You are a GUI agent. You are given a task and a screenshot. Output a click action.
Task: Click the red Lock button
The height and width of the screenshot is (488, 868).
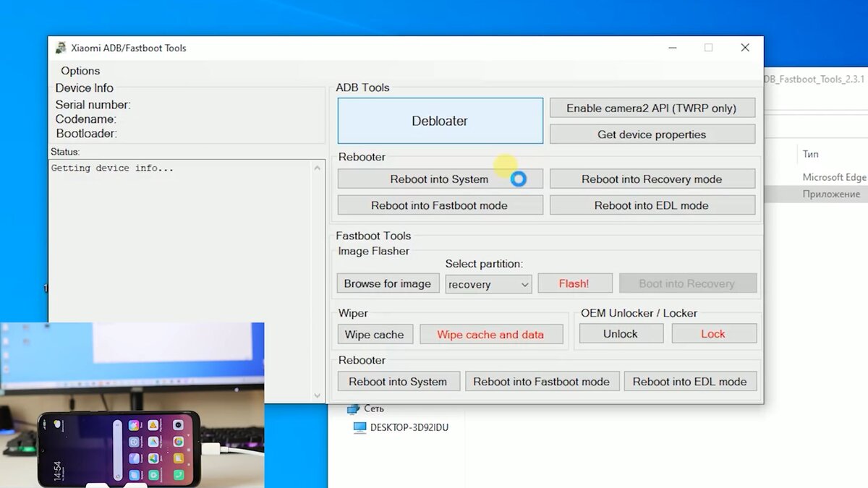[x=713, y=333]
